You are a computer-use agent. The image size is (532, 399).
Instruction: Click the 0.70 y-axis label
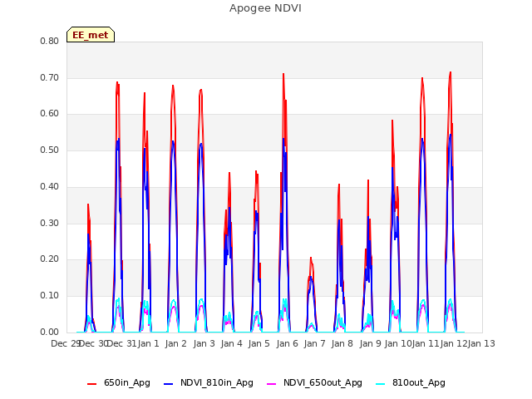[x=50, y=77]
